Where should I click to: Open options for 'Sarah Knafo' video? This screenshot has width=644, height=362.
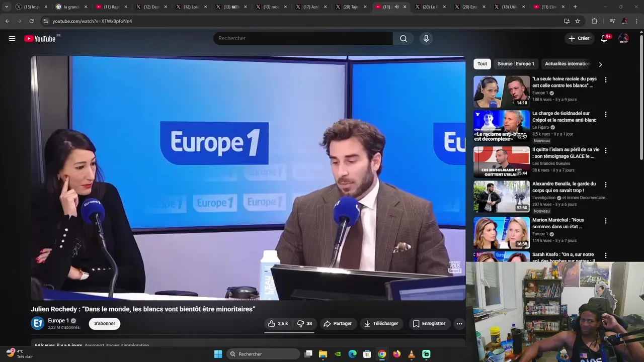(606, 255)
